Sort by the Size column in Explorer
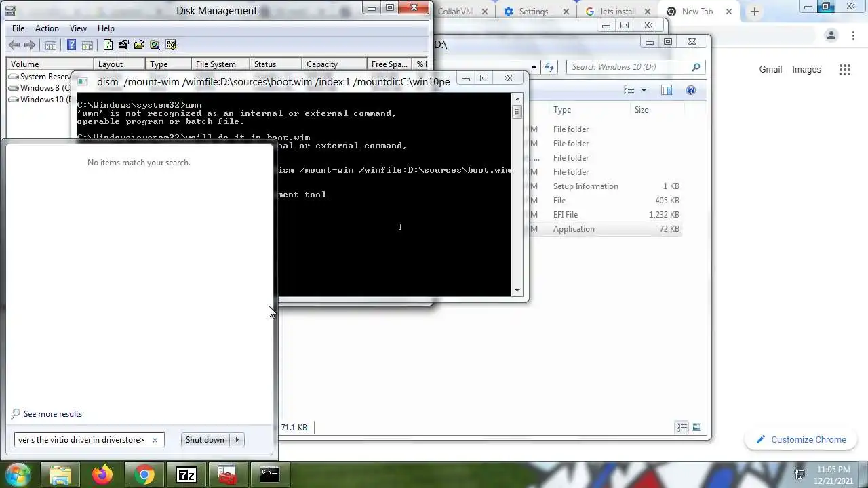This screenshot has width=868, height=488. pos(656,110)
